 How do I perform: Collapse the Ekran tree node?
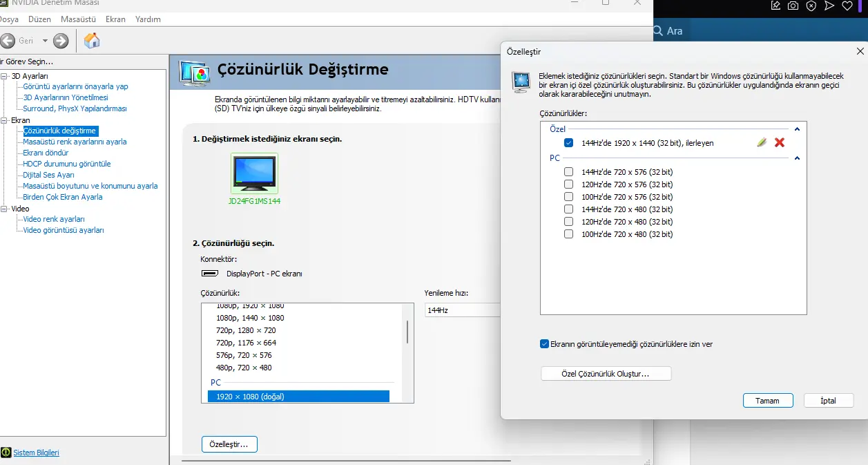5,120
